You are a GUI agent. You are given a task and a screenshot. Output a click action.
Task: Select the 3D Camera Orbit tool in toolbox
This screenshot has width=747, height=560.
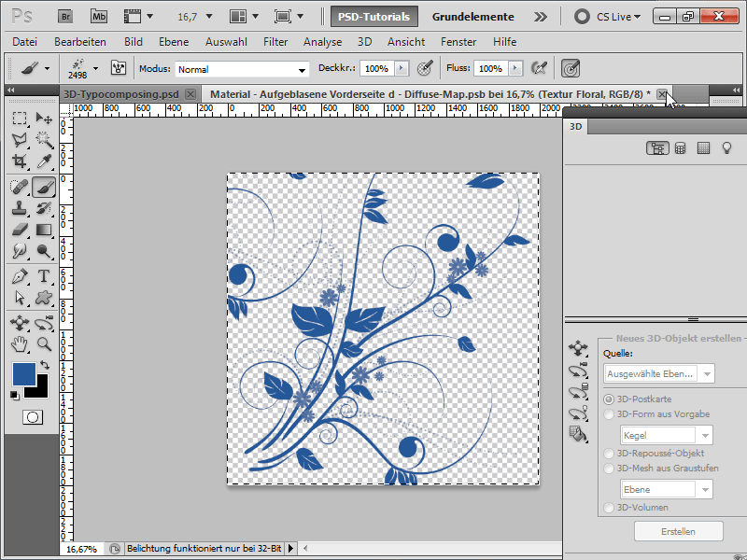coord(44,323)
